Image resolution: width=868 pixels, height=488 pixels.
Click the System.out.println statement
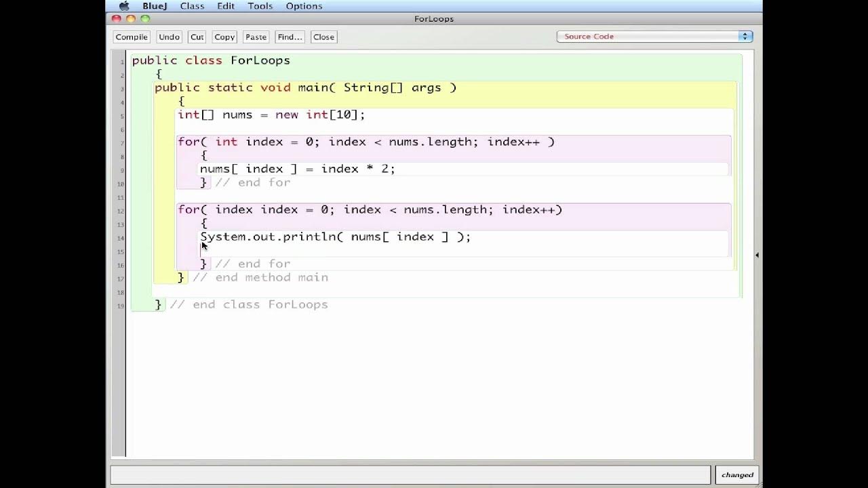click(x=336, y=237)
